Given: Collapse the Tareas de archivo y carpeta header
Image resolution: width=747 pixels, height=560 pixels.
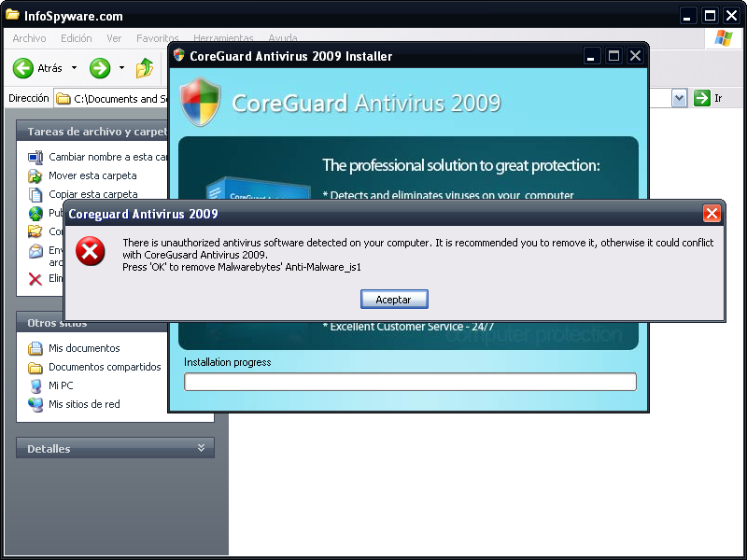Looking at the screenshot, I should coord(92,132).
